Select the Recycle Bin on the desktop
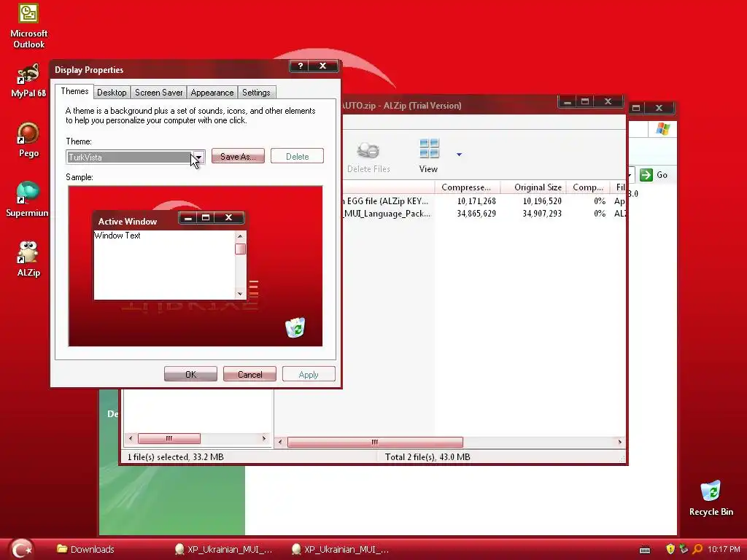This screenshot has height=560, width=747. click(x=711, y=498)
